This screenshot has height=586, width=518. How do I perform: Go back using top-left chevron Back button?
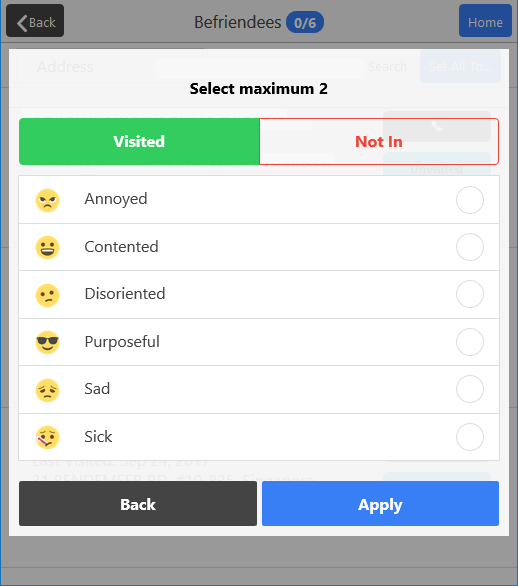click(x=35, y=21)
